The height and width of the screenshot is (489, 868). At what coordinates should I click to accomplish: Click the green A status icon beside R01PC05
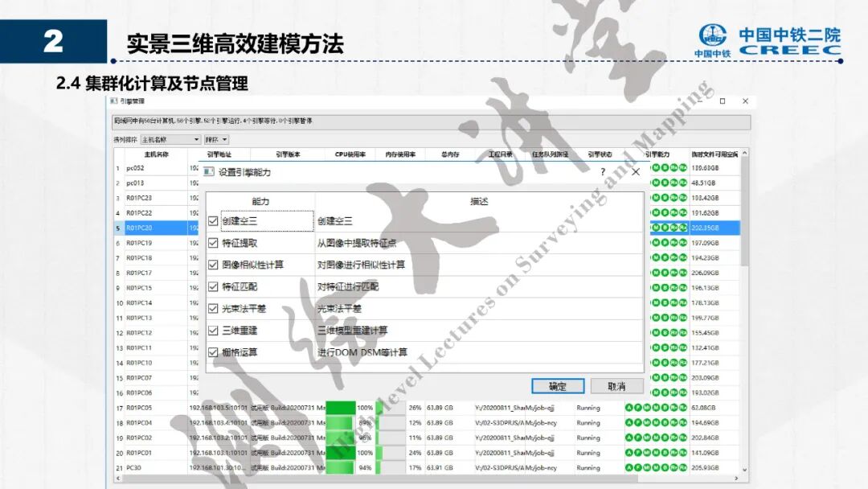click(x=628, y=407)
